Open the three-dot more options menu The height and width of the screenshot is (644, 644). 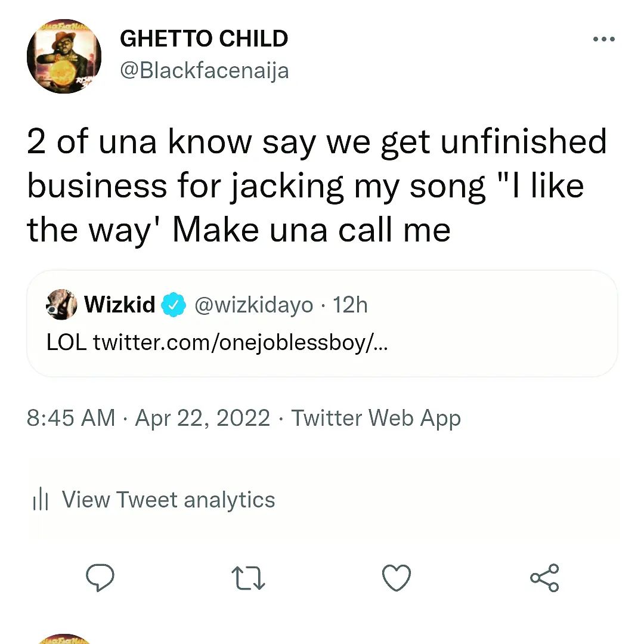pos(603,39)
